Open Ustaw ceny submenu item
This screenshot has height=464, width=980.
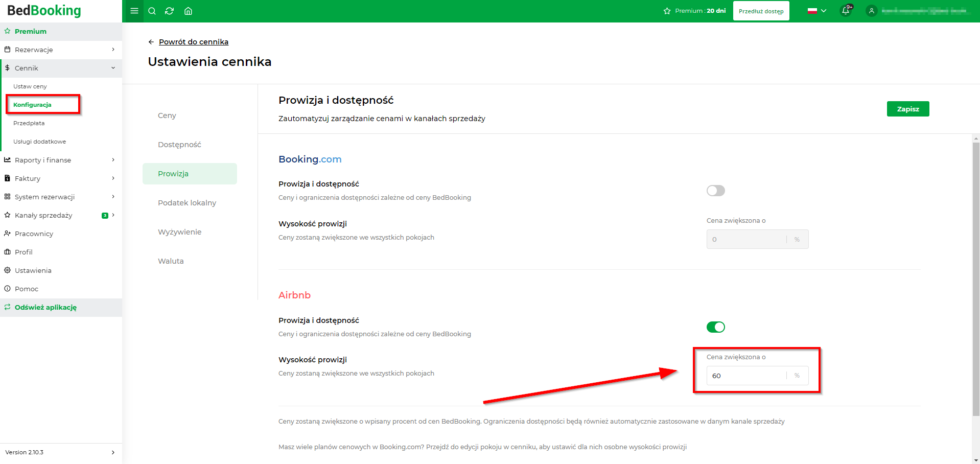point(30,86)
